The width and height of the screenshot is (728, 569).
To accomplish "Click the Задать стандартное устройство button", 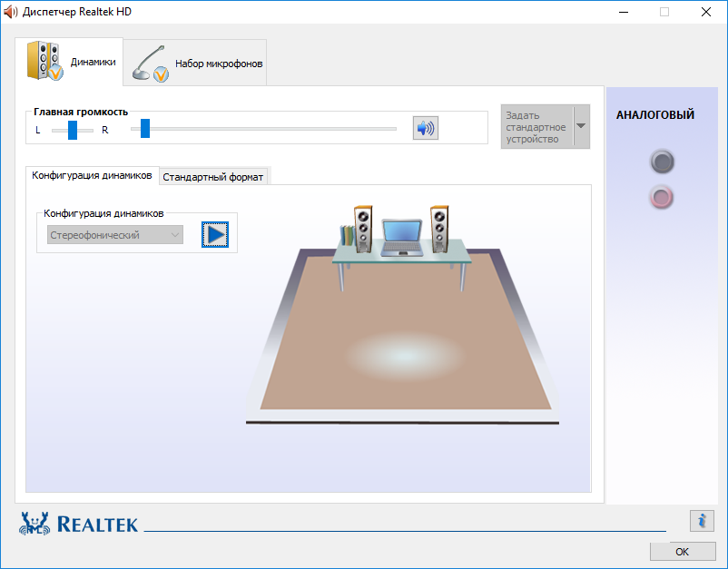I will [537, 127].
